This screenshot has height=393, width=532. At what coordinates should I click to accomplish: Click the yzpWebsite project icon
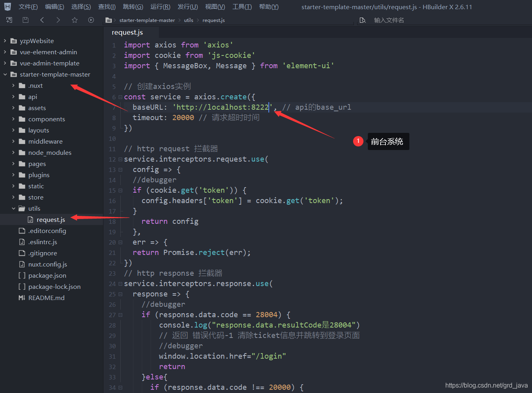point(14,41)
